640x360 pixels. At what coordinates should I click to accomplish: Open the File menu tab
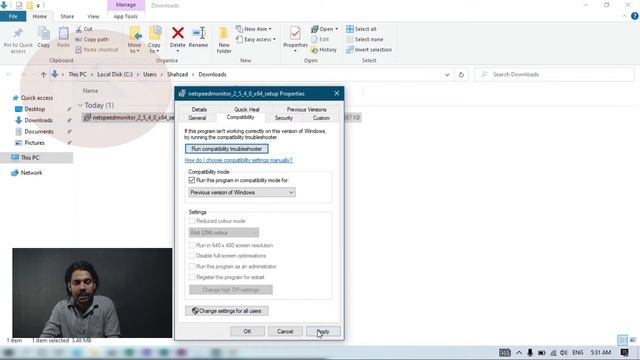pos(13,16)
